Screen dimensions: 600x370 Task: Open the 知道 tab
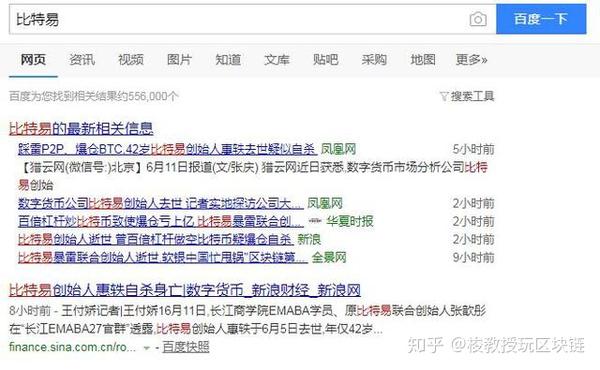pyautogui.click(x=228, y=60)
